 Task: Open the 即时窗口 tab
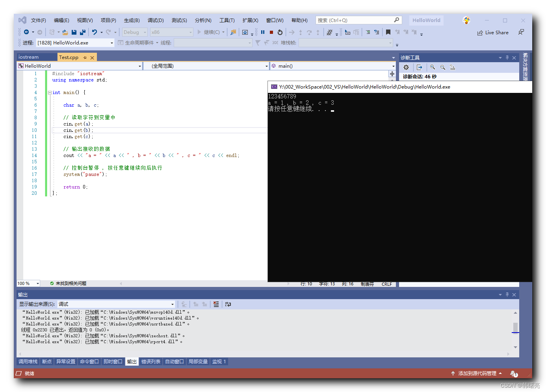coord(113,362)
